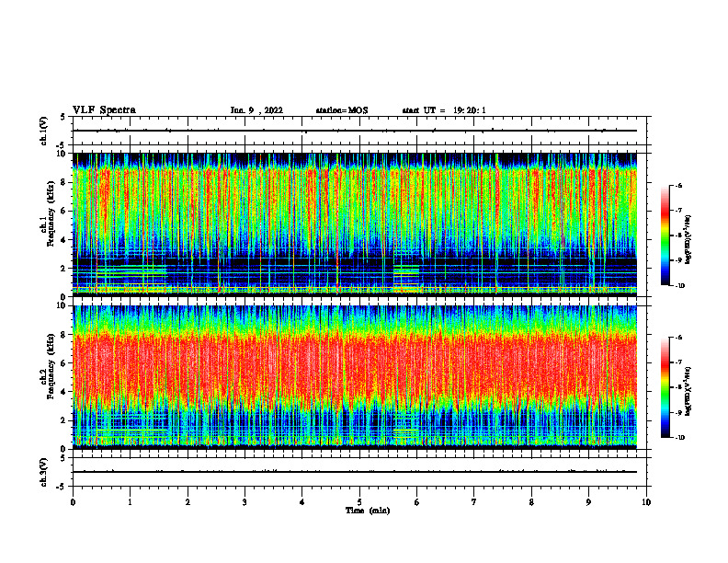Click the "ch.3(V)" waveform axis label

tap(44, 472)
